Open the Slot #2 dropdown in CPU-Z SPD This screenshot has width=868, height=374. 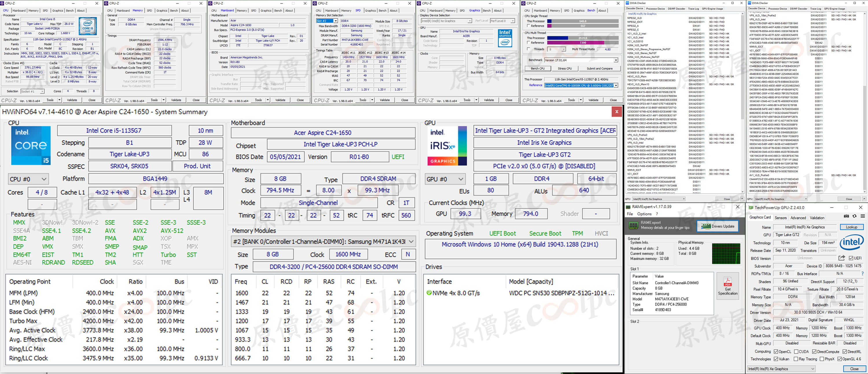pos(327,21)
